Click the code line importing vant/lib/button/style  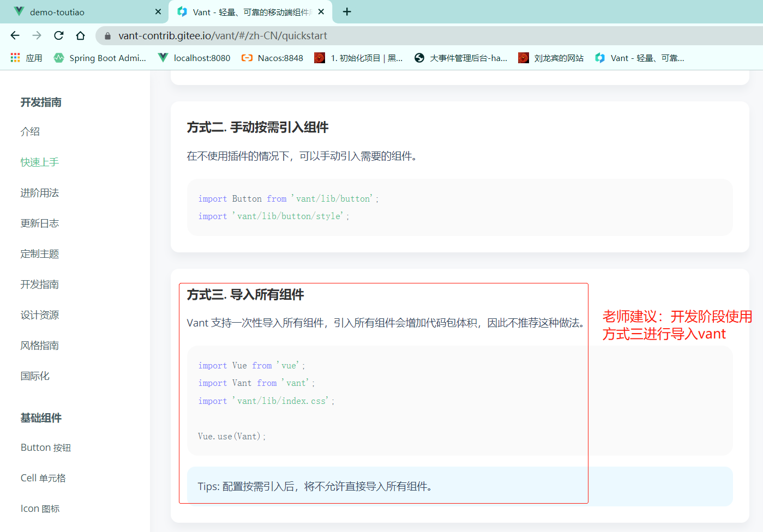(273, 216)
